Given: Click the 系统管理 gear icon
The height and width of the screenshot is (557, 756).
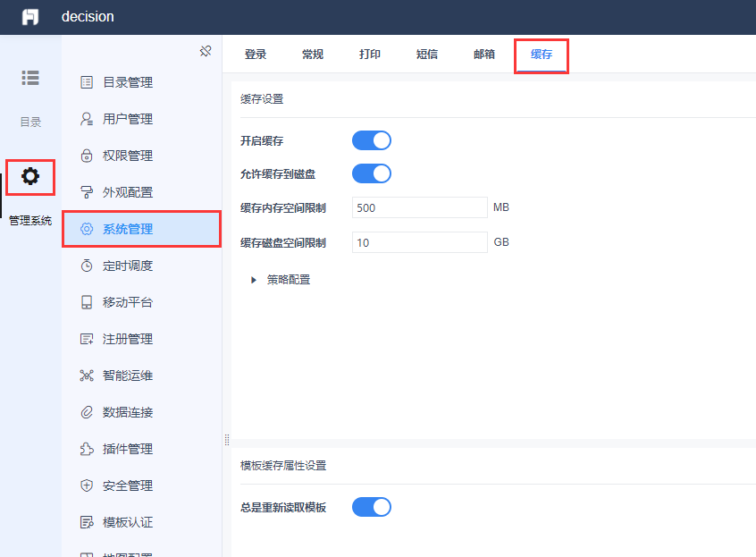Looking at the screenshot, I should coord(87,229).
